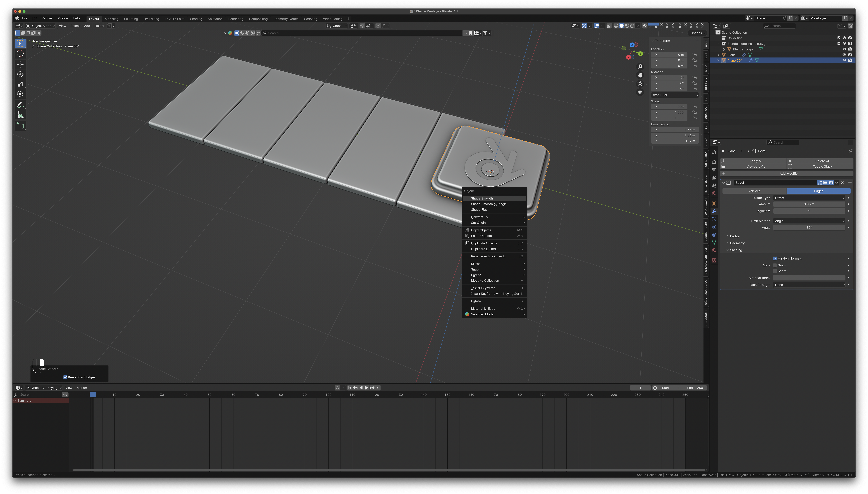
Task: Toggle camera view with the camera gizmo
Action: click(x=640, y=84)
